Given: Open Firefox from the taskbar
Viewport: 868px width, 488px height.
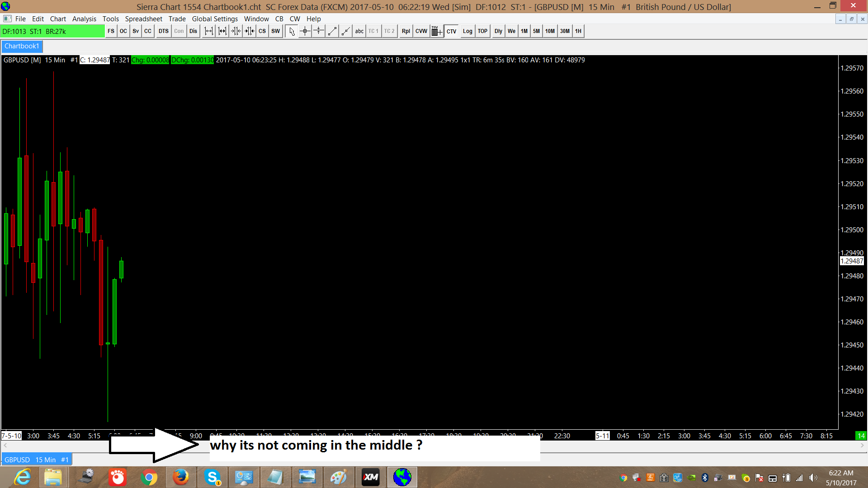Looking at the screenshot, I should pyautogui.click(x=180, y=477).
